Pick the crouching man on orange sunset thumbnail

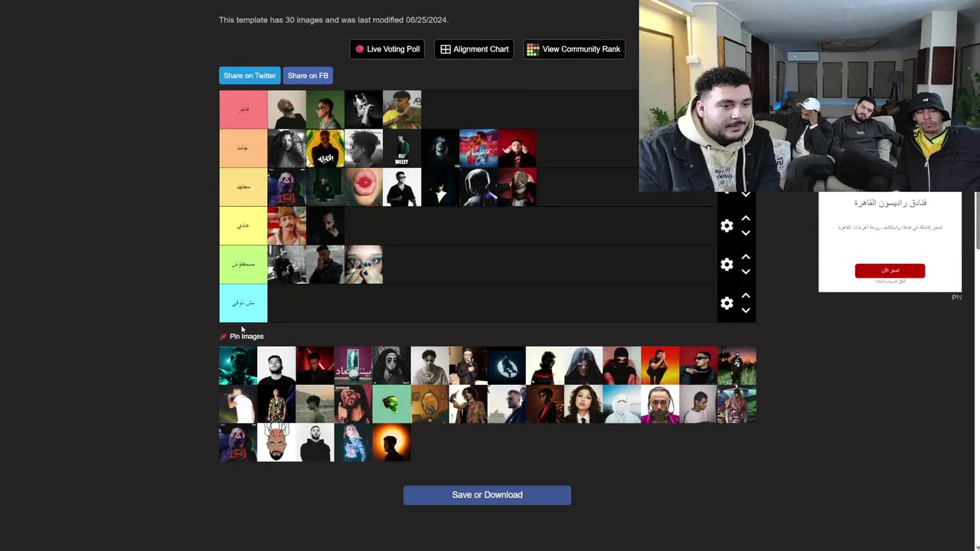click(x=660, y=366)
